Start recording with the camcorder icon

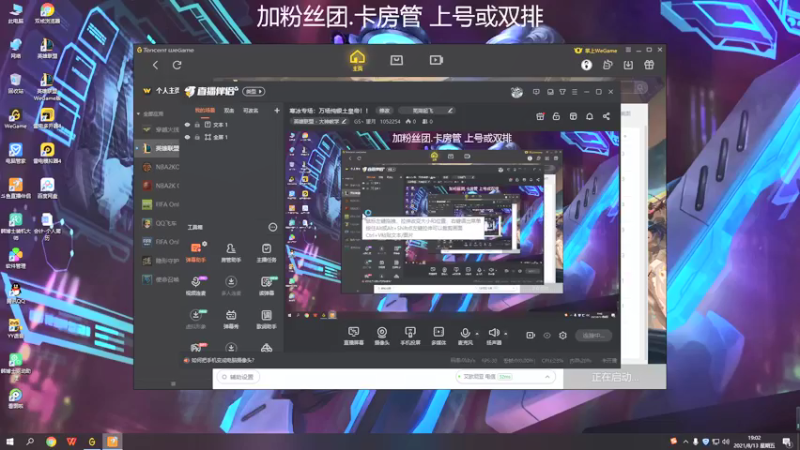[531, 335]
